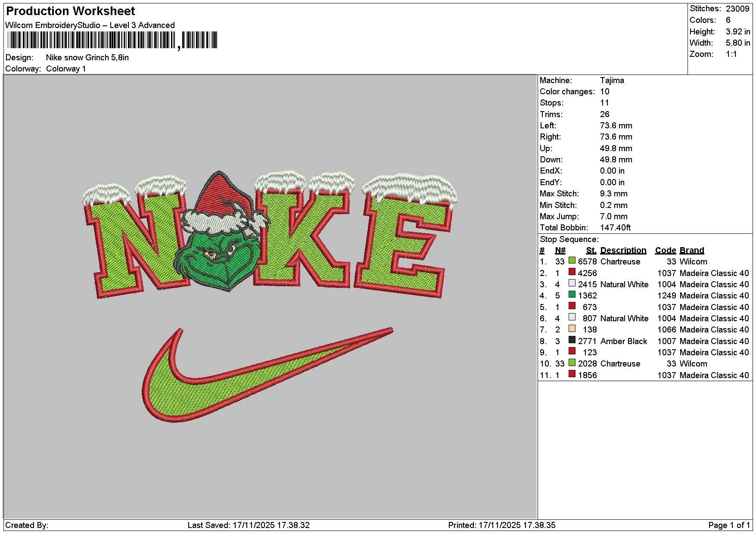756x534 pixels.
Task: Click the barcode under the worksheet title
Action: [112, 40]
